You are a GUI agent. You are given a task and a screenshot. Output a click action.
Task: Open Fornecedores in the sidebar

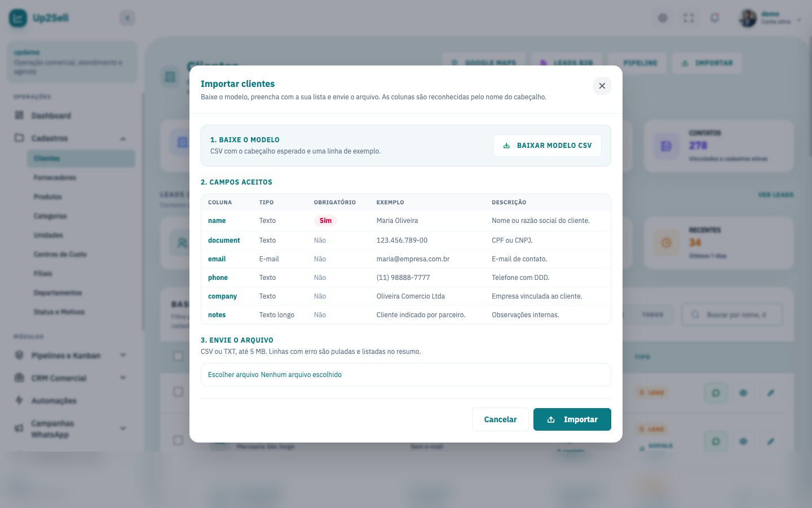click(81, 178)
